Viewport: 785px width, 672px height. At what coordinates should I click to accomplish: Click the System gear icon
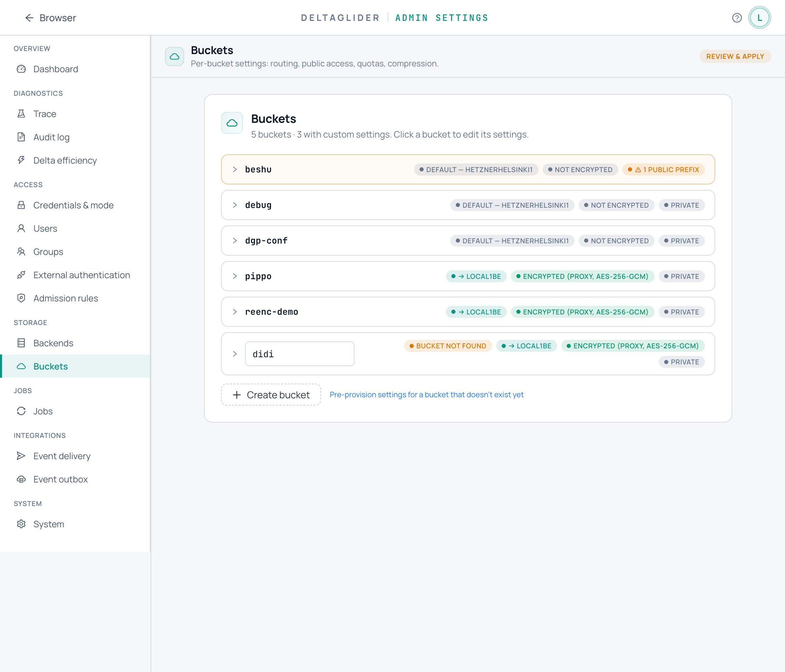tap(21, 524)
